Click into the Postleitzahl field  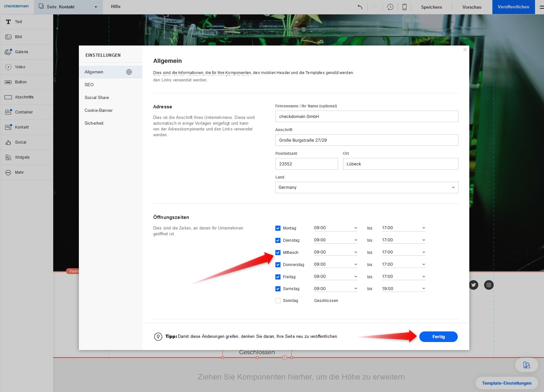[x=306, y=164]
